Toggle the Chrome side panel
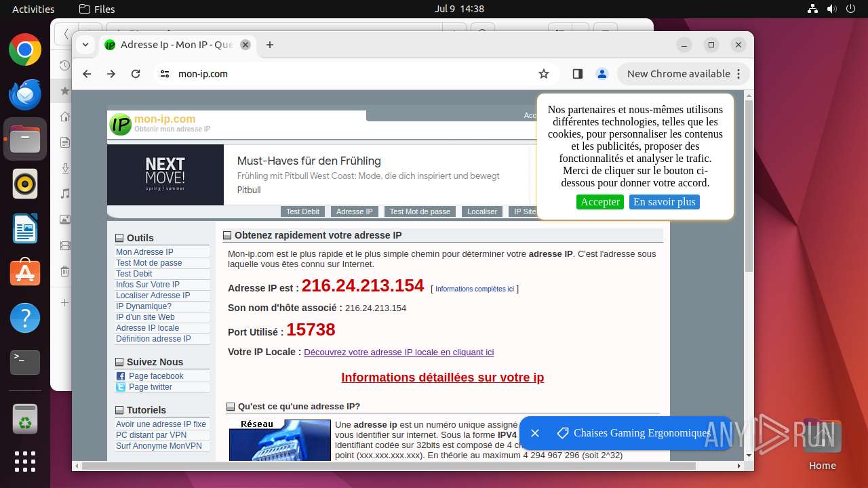This screenshot has width=868, height=488. point(578,74)
